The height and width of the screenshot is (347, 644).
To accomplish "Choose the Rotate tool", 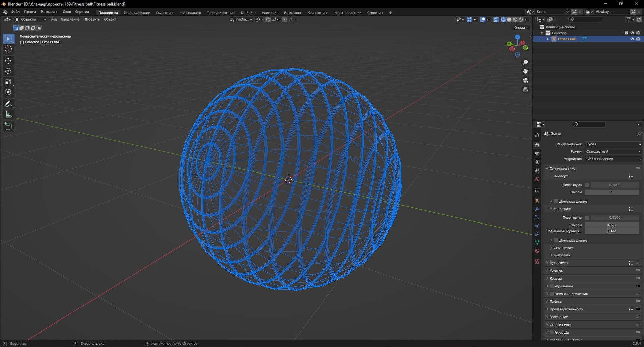I will point(8,71).
